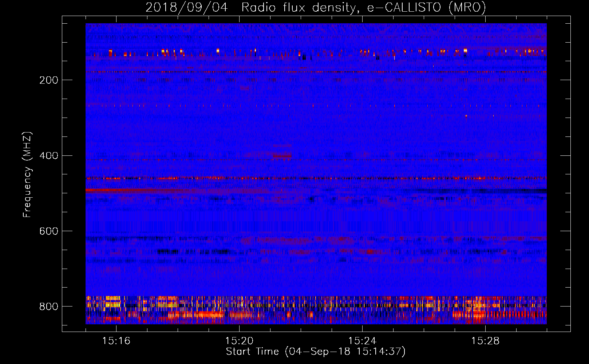
Task: Click the 600 frequency tick label
Action: 49,232
